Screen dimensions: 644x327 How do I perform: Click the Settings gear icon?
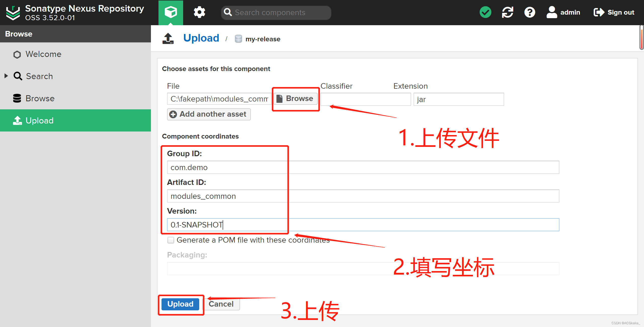point(199,12)
